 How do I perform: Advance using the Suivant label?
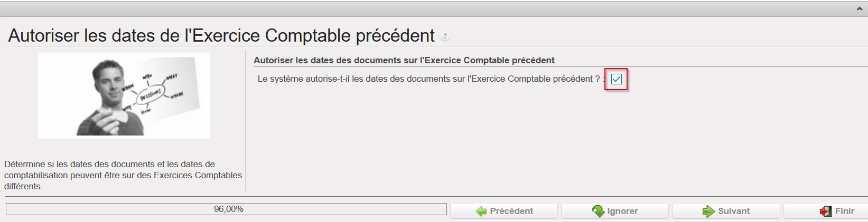(733, 211)
